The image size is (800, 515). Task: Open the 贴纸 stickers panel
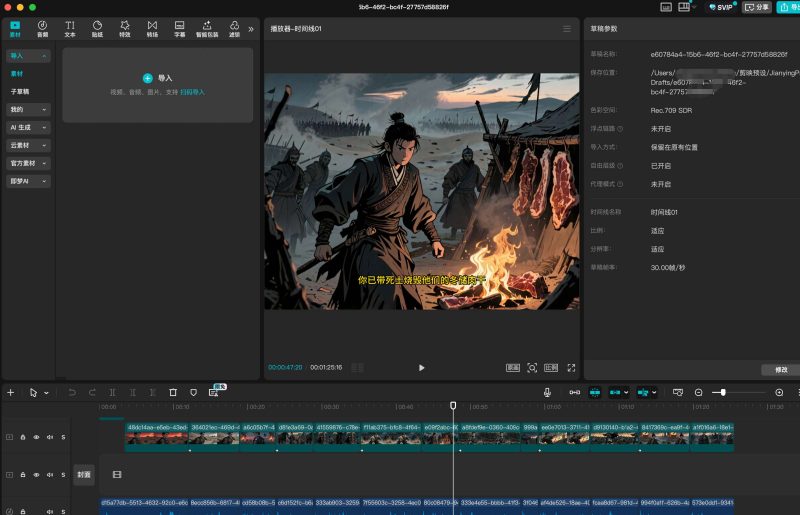[97, 28]
